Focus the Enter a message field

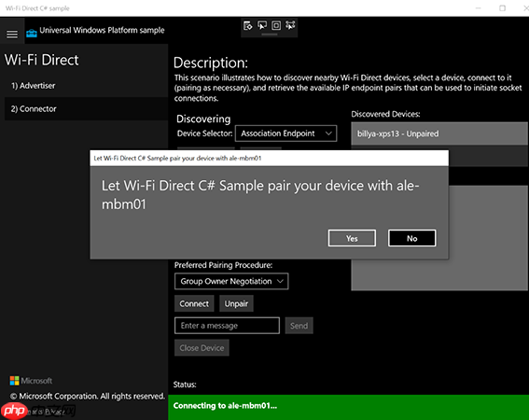[227, 326]
